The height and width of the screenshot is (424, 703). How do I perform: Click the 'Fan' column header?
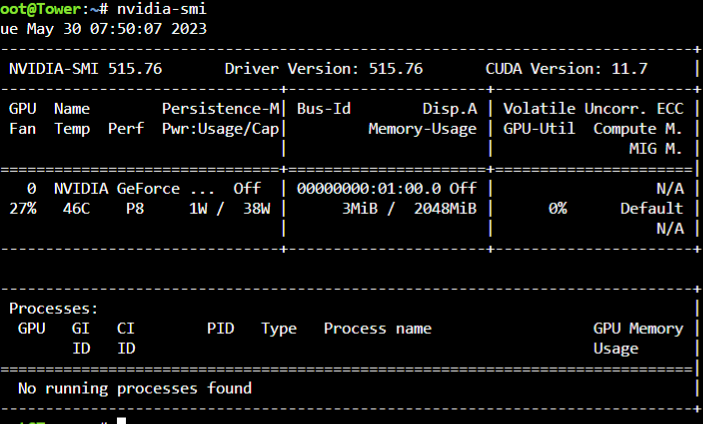coord(23,129)
